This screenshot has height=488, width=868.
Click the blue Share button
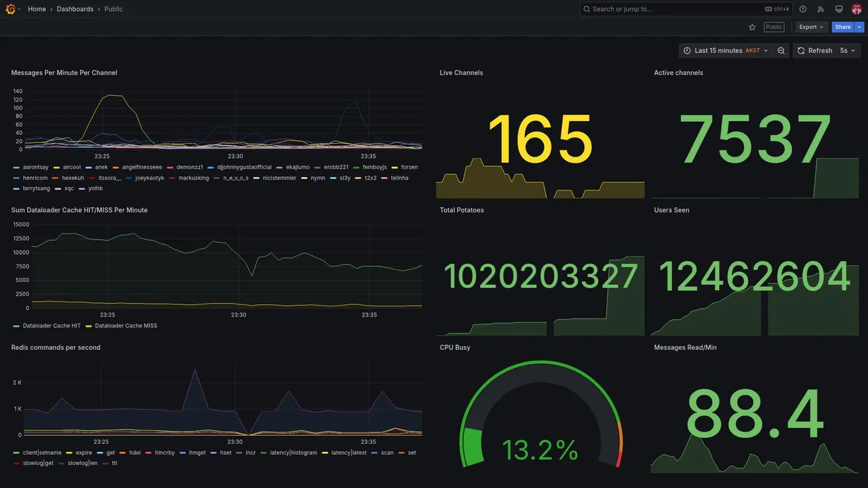tap(843, 27)
